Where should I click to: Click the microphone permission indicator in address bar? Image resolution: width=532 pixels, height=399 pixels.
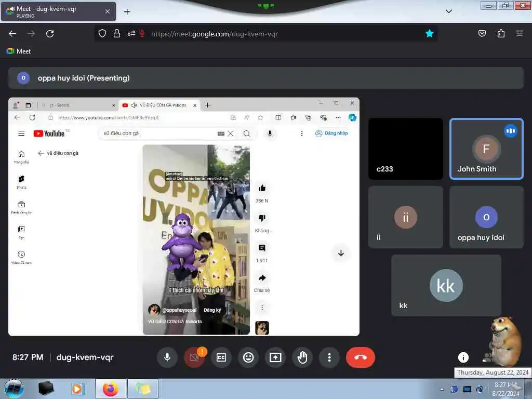142,34
